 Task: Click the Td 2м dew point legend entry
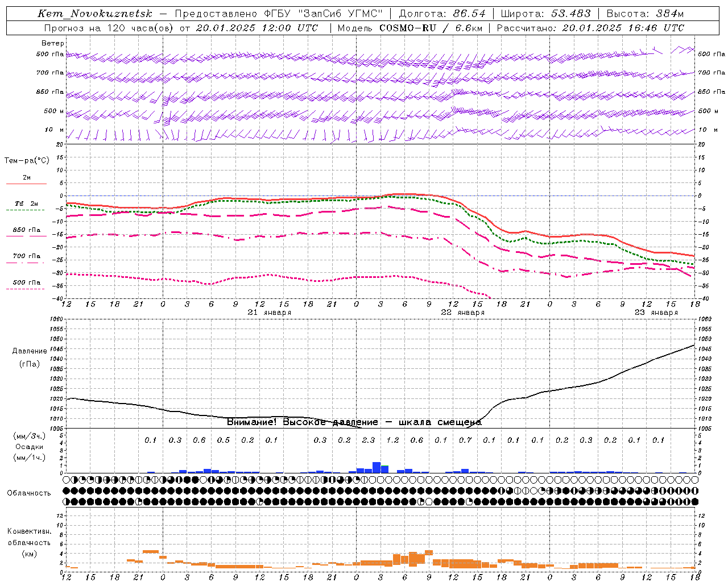click(26, 203)
